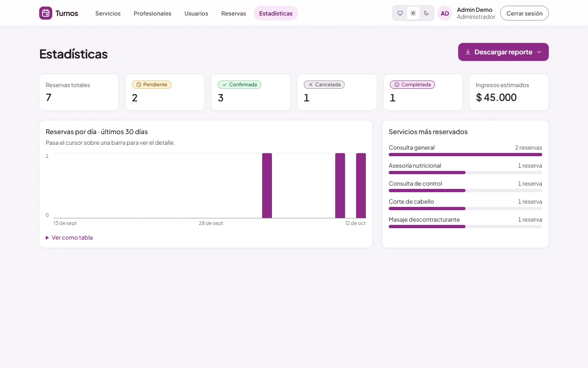Image resolution: width=588 pixels, height=368 pixels.
Task: Navigate to the Reservas nav tab
Action: [x=234, y=13]
